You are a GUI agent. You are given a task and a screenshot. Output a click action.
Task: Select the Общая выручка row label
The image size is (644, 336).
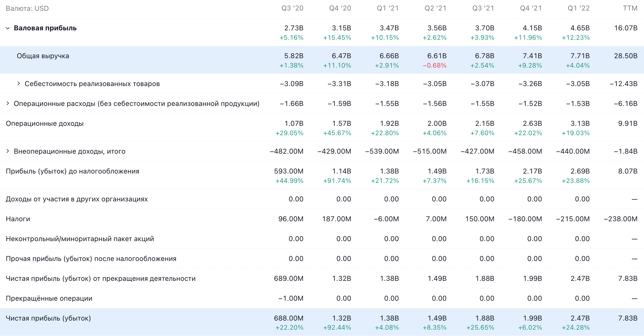point(43,56)
